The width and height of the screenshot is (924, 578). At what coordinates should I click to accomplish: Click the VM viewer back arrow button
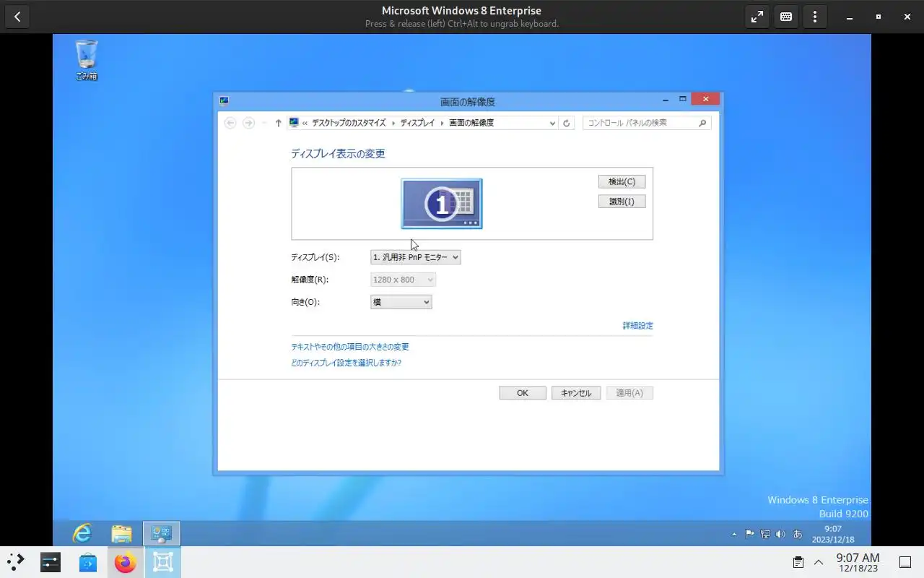17,17
